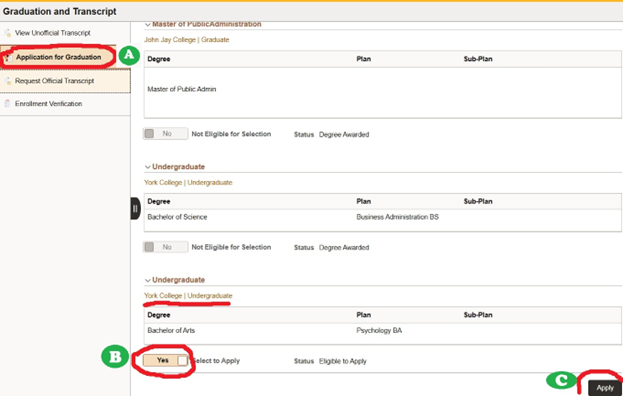The width and height of the screenshot is (623, 396).
Task: Click York College | Undergraduate above Bachelor of Science
Action: tap(188, 183)
